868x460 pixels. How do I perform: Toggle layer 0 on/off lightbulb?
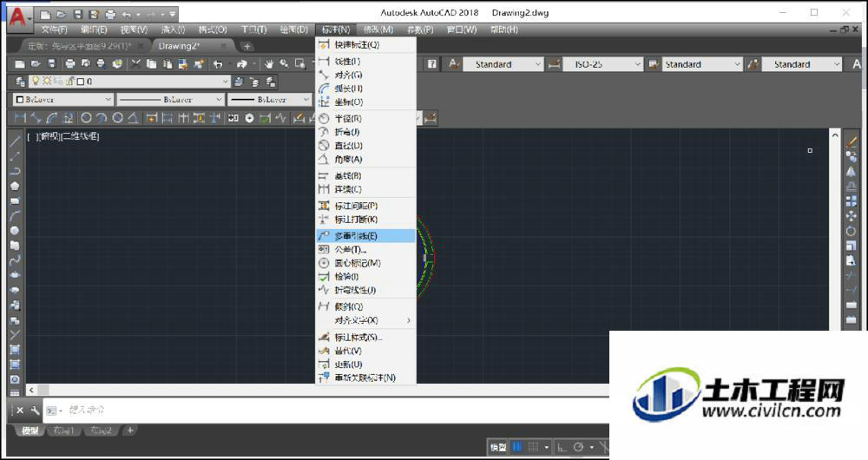pos(36,82)
